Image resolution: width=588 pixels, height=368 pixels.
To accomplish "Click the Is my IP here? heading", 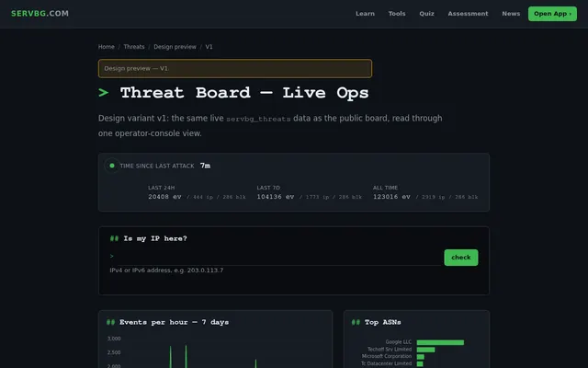I will pyautogui.click(x=155, y=238).
